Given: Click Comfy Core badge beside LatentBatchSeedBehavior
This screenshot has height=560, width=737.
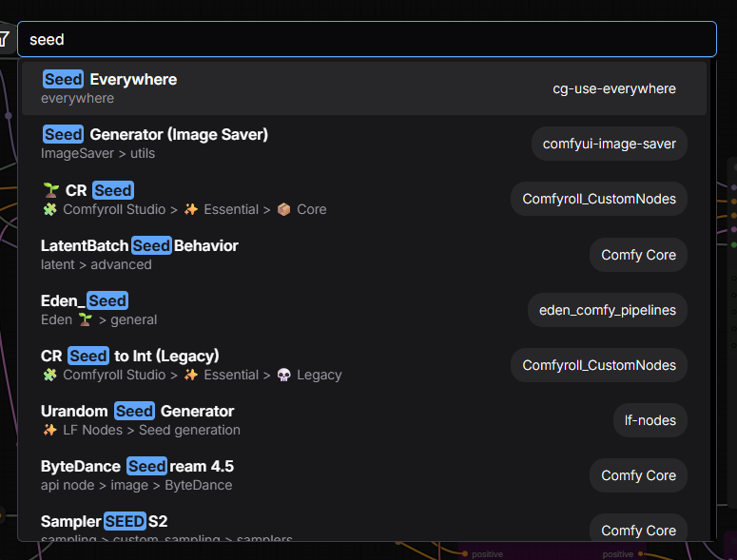Looking at the screenshot, I should point(638,254).
